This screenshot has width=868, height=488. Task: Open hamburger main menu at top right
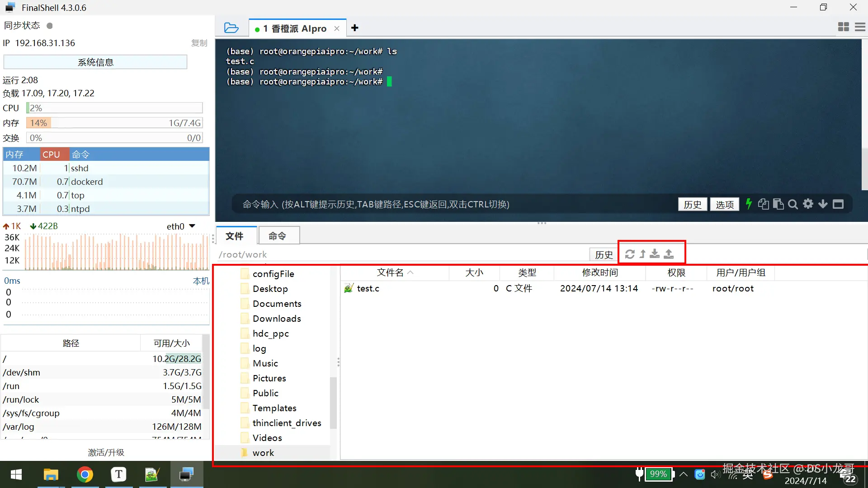(x=860, y=27)
